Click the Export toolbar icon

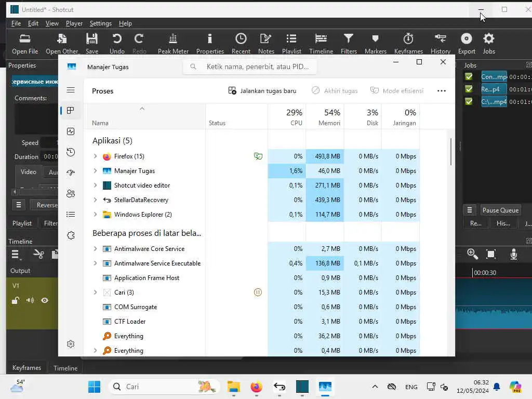467,44
